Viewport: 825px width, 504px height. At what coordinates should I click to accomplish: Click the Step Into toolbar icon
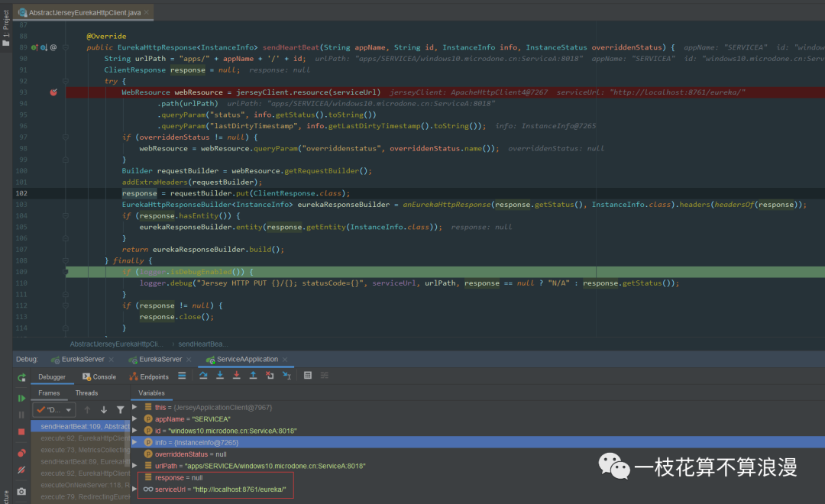220,376
